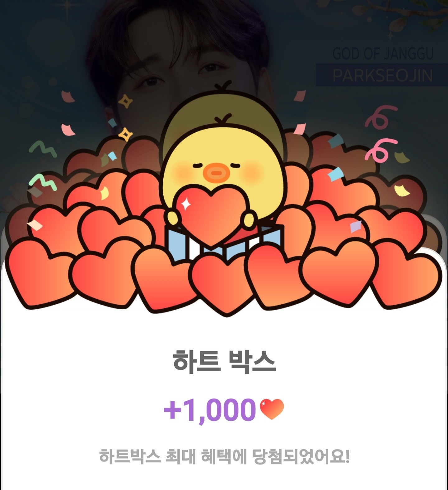
Task: Click the GOD OF JANGGU text
Action: click(x=383, y=53)
